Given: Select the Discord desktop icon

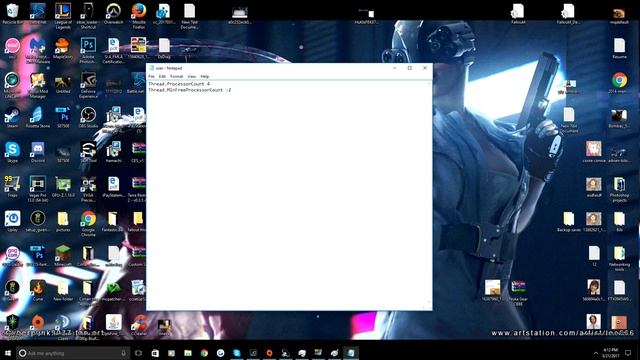Looking at the screenshot, I should 38,152.
